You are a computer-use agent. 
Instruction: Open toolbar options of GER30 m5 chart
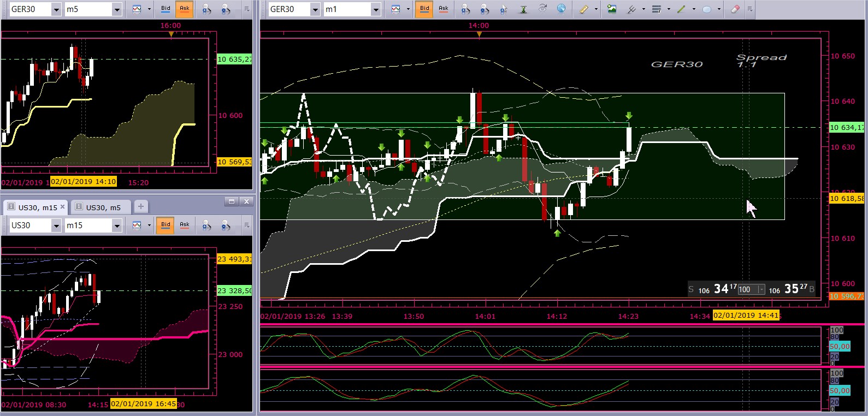(246, 9)
